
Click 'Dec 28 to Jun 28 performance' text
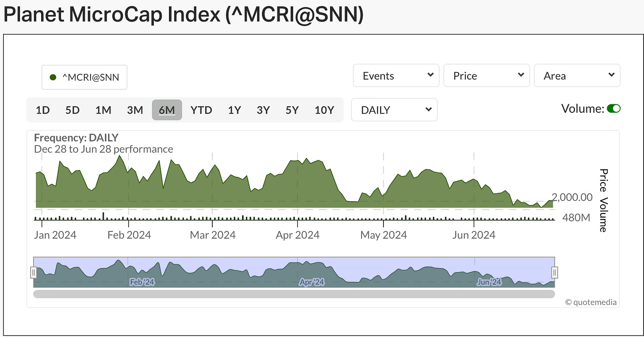pos(103,149)
